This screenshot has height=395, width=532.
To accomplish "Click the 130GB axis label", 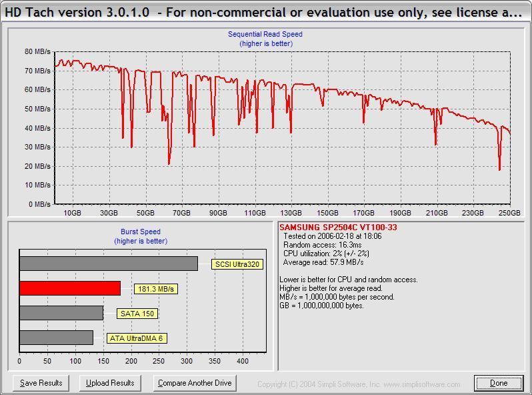I will (x=291, y=213).
